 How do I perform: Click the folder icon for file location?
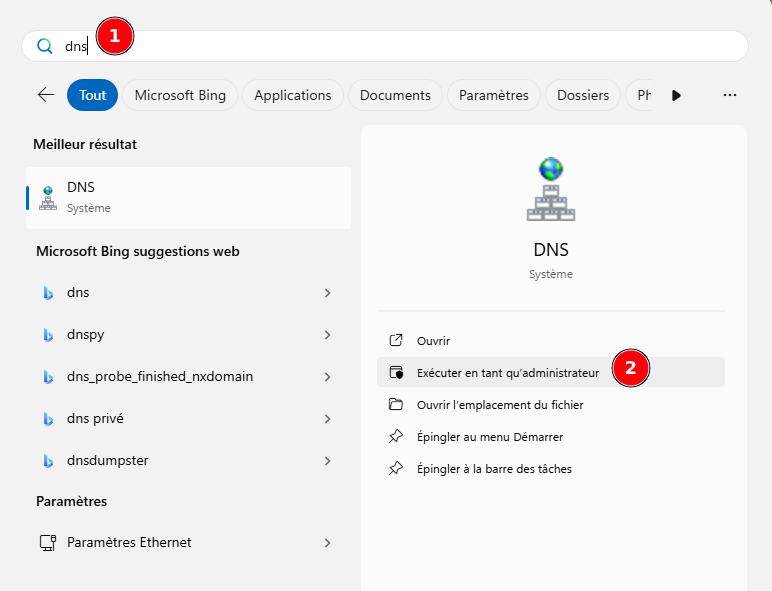(x=396, y=404)
